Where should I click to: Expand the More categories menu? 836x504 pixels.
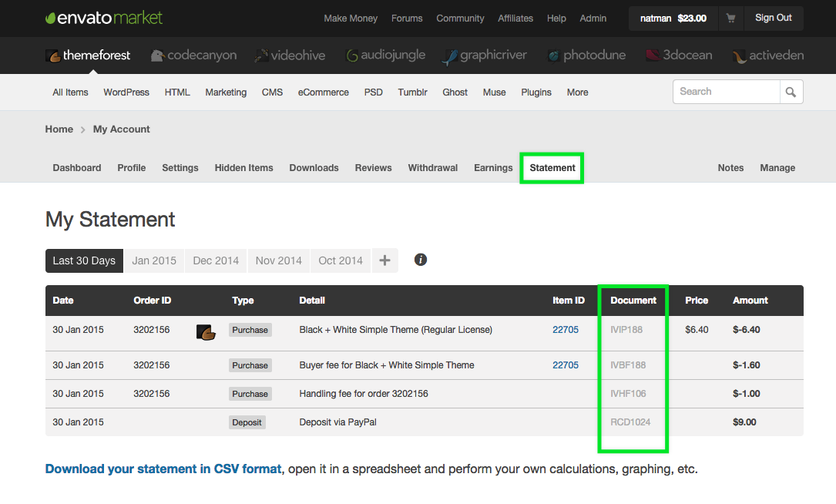click(577, 92)
